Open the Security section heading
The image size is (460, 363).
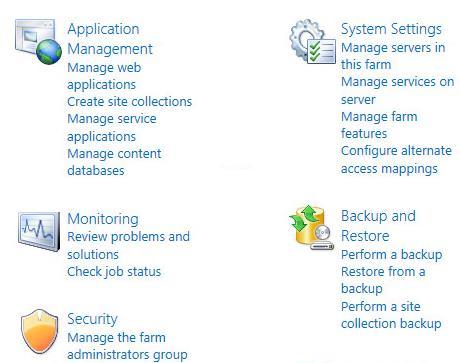point(92,319)
